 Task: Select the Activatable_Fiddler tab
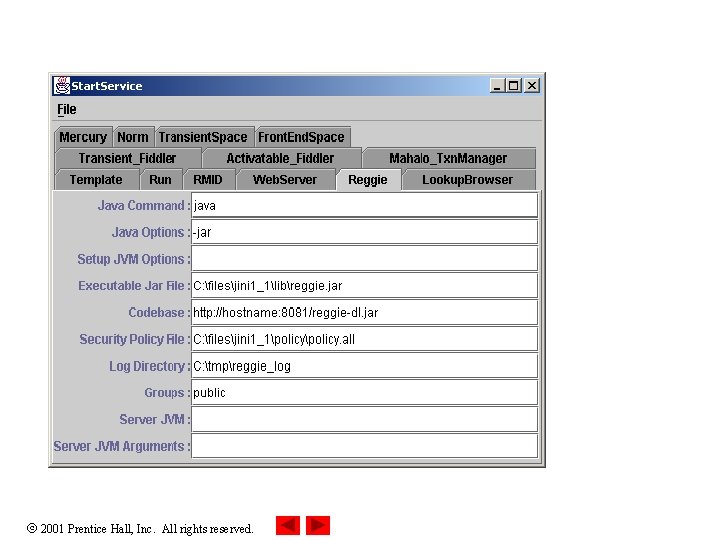(x=280, y=158)
